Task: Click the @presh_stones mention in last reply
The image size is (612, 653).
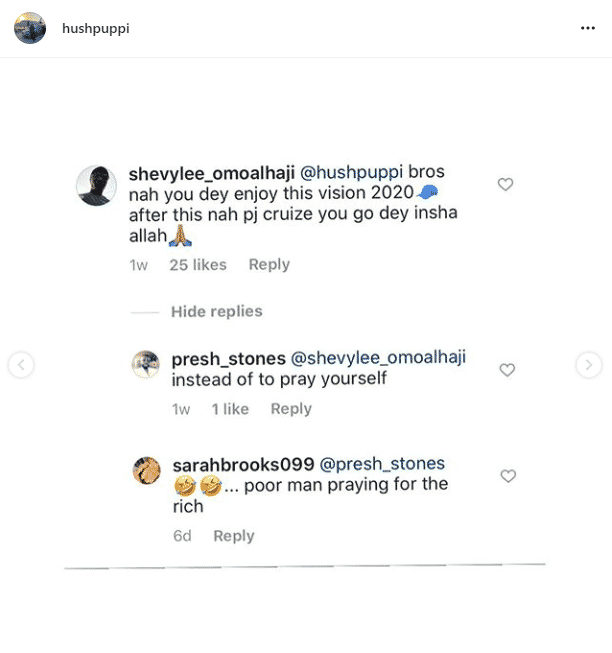Action: [x=382, y=464]
